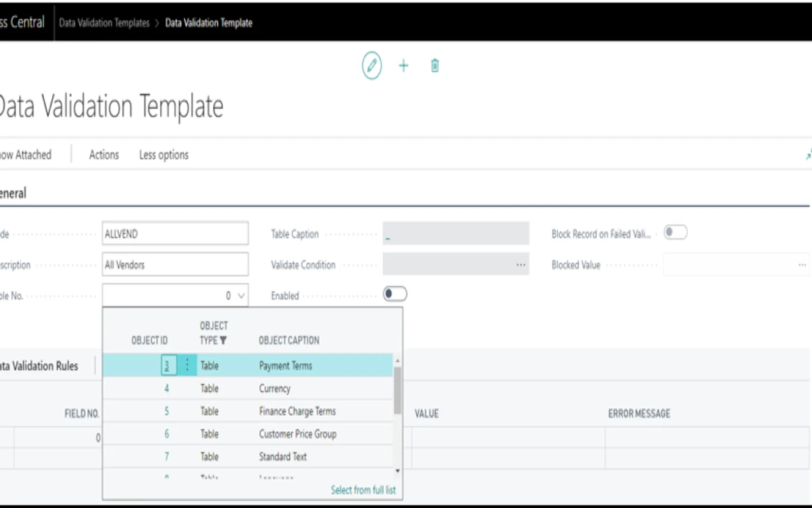Image resolution: width=812 pixels, height=508 pixels.
Task: Click Object ID 6
Action: [166, 434]
